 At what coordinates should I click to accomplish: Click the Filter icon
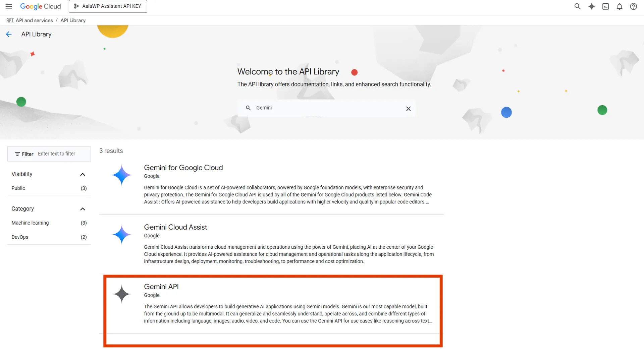17,154
